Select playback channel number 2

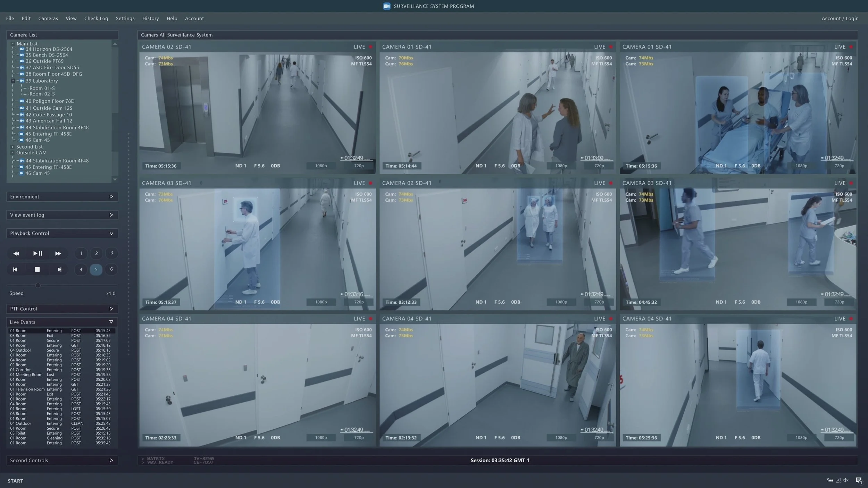(x=97, y=253)
